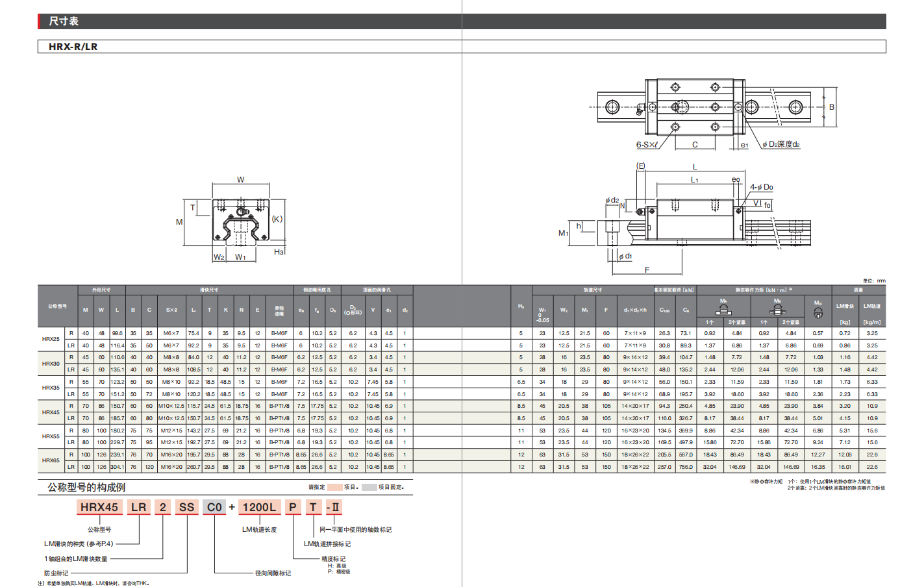The height and width of the screenshot is (587, 924).
Task: Click the 滑块尺寸 column group header
Action: point(209,290)
